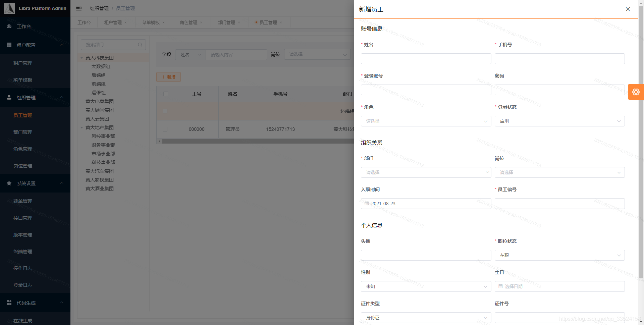644x325 pixels.
Task: Click the 代码生成 icon in sidebar
Action: pos(9,303)
